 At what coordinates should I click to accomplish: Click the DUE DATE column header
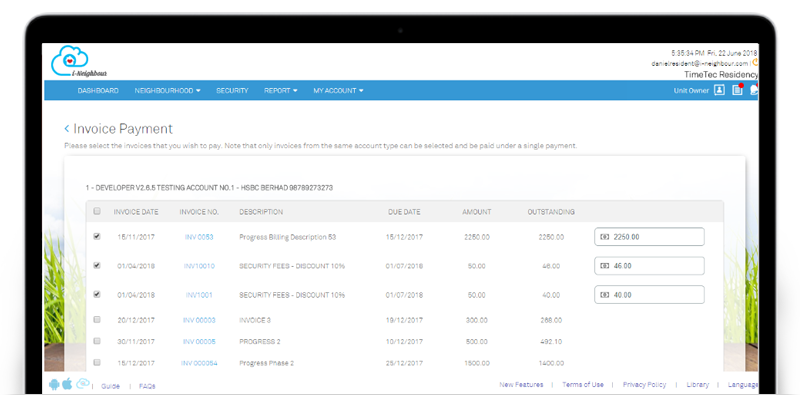pos(404,212)
